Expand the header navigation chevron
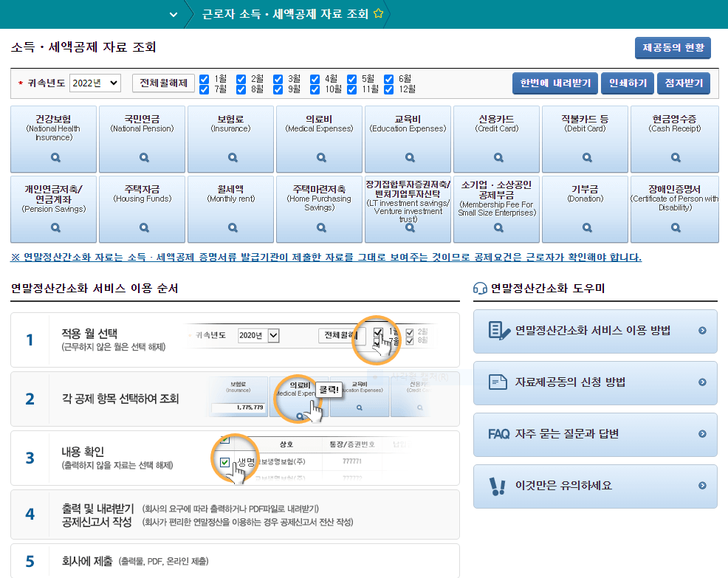The image size is (728, 578). tap(174, 13)
